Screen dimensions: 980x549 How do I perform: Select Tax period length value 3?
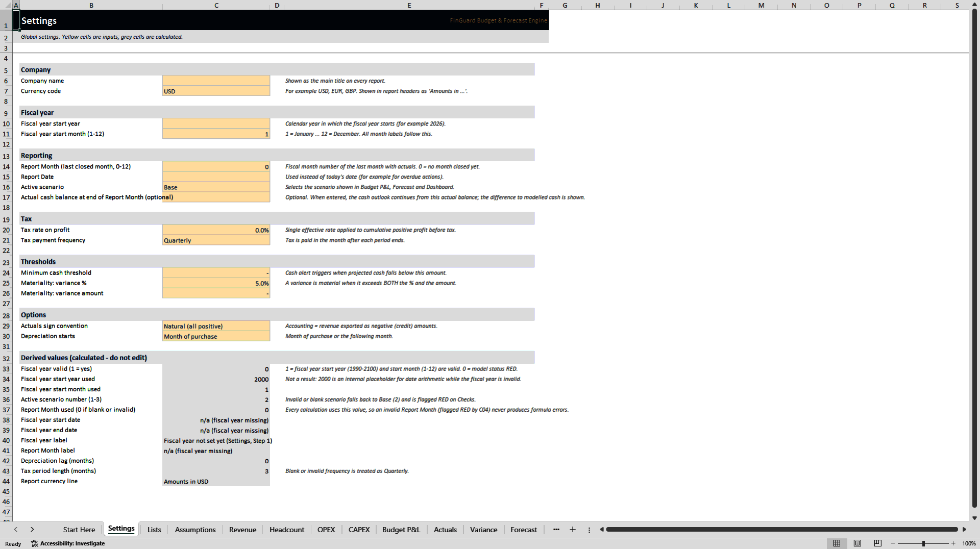tap(216, 471)
